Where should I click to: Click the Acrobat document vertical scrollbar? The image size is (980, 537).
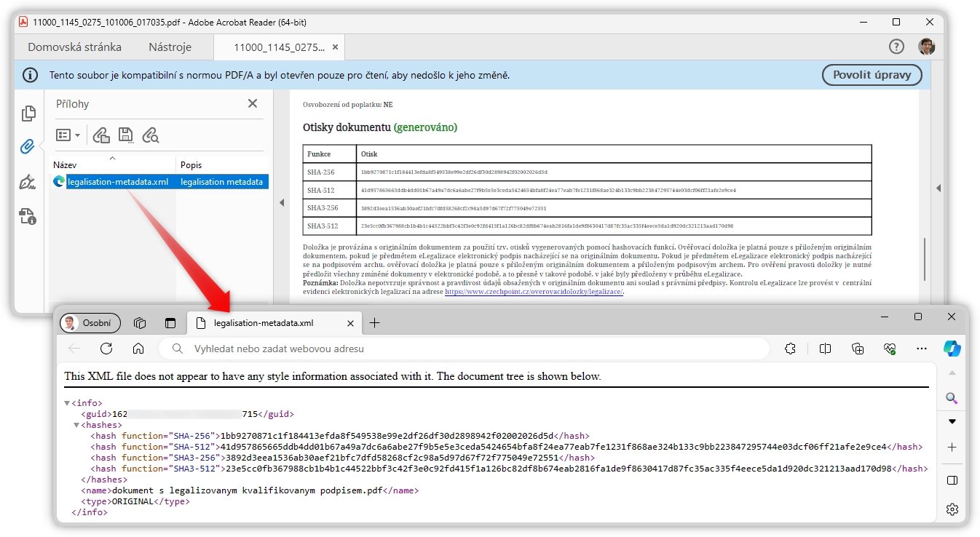(925, 260)
